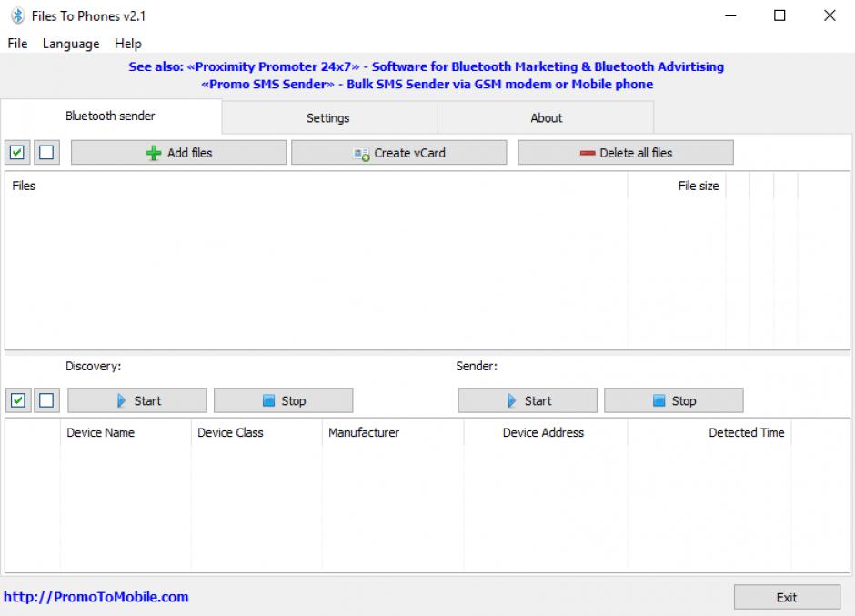The width and height of the screenshot is (855, 616).
Task: Stop Bluetooth discovery
Action: coord(284,400)
